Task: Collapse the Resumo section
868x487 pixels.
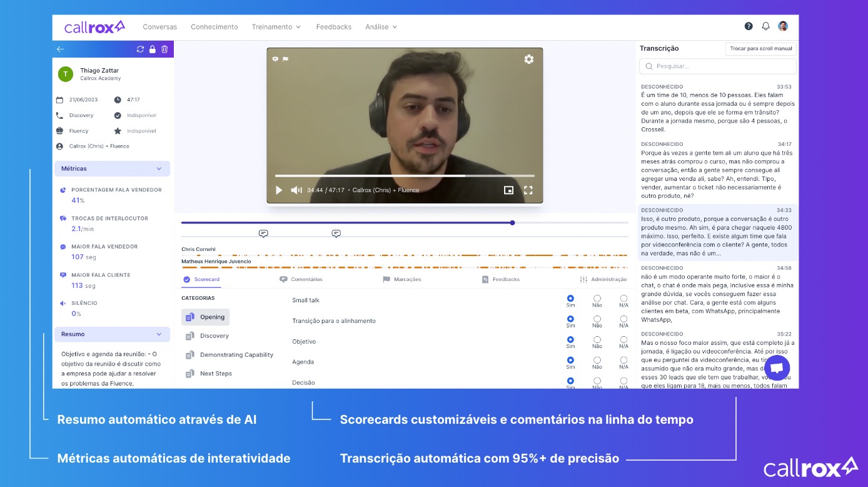Action: click(112, 334)
